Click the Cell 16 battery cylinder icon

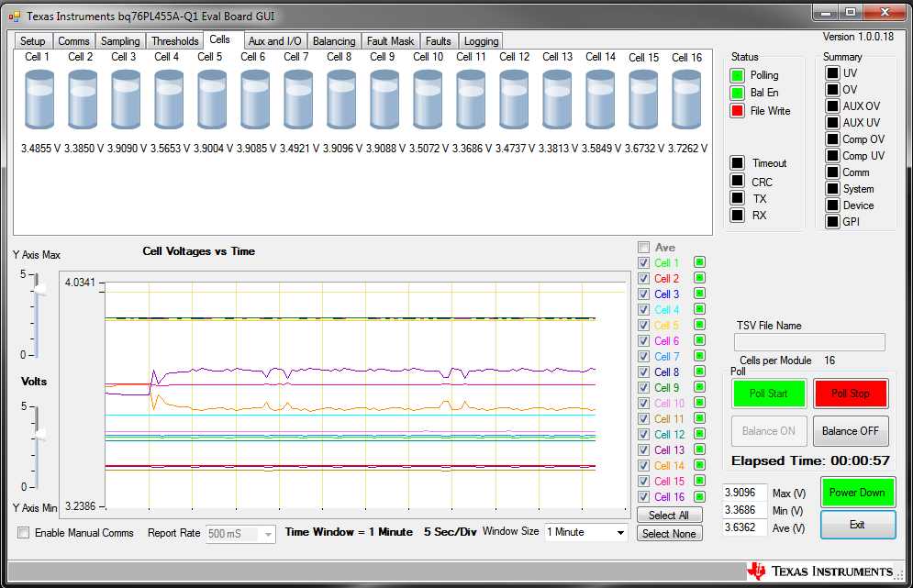pos(686,99)
